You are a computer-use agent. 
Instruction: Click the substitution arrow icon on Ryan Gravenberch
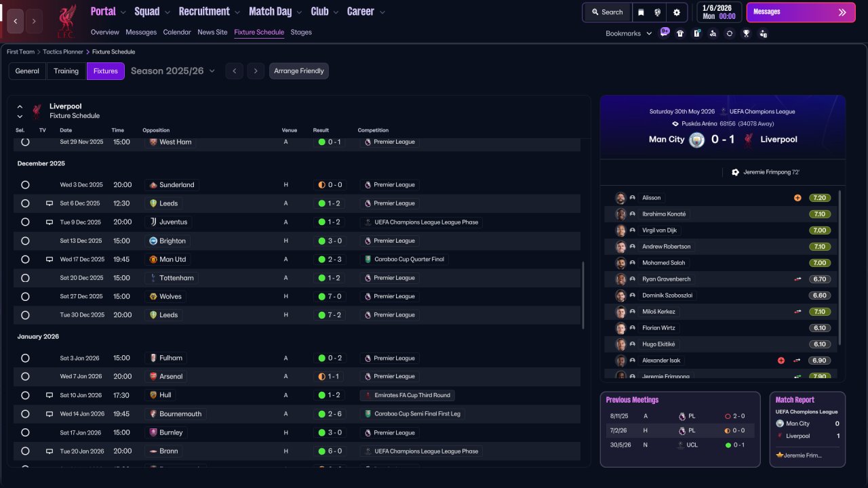pyautogui.click(x=797, y=279)
